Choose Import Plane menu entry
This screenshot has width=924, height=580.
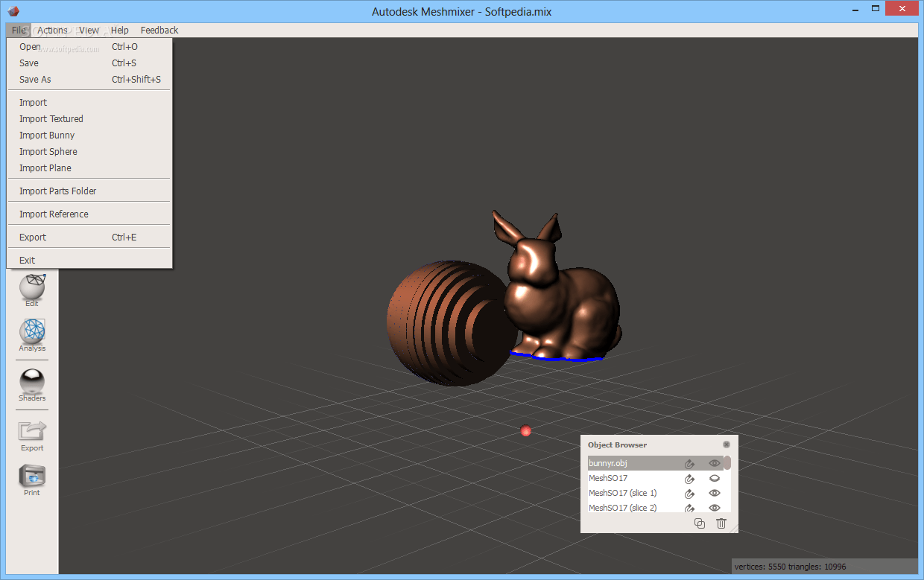(89, 168)
